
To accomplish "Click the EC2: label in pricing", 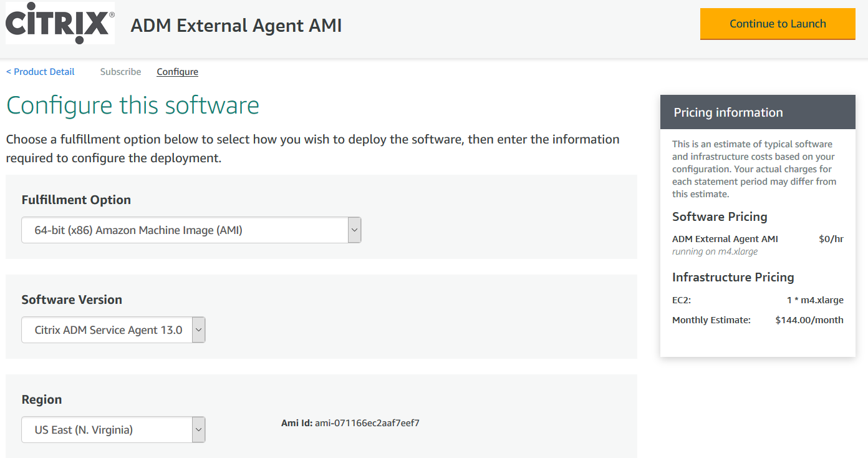I will click(682, 300).
